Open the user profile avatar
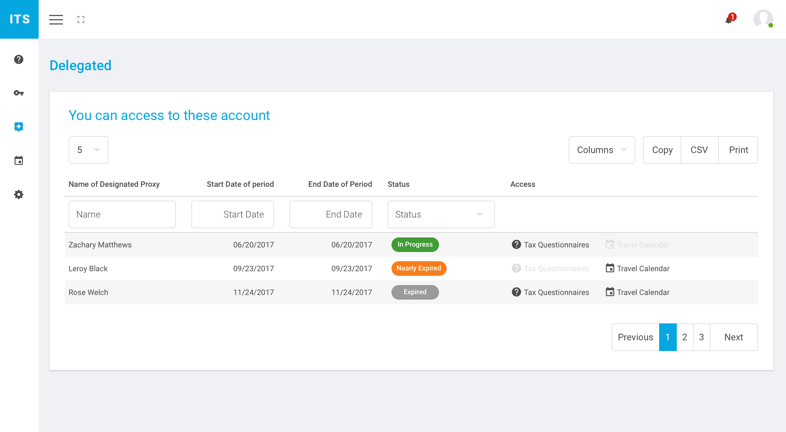 point(763,19)
